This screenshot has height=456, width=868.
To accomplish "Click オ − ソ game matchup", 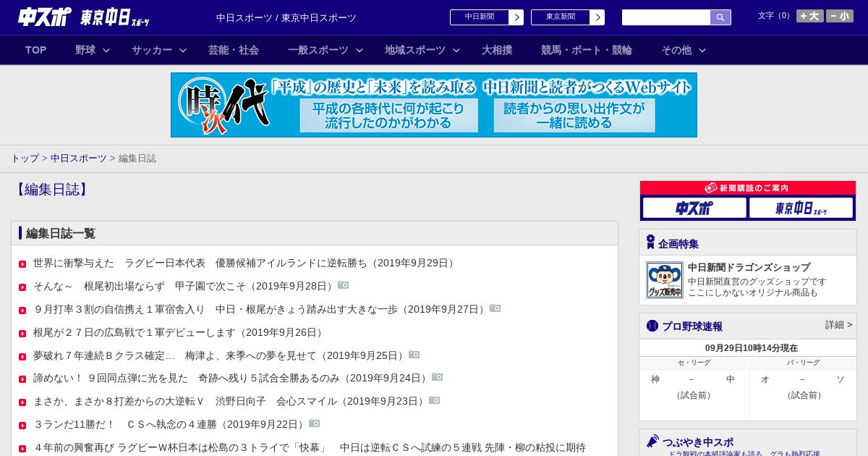I will pos(802,379).
